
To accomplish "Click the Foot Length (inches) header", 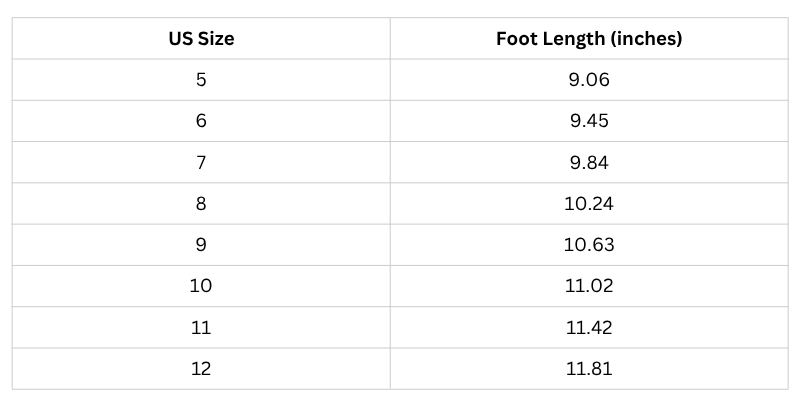I will pos(589,38).
